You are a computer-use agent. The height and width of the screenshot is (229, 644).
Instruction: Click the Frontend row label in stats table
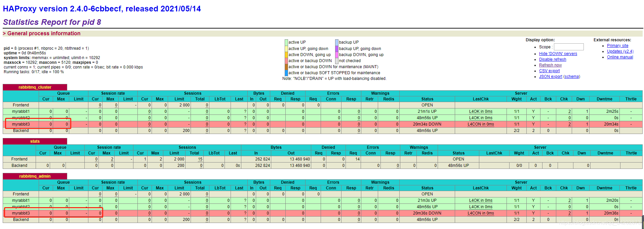click(x=19, y=159)
